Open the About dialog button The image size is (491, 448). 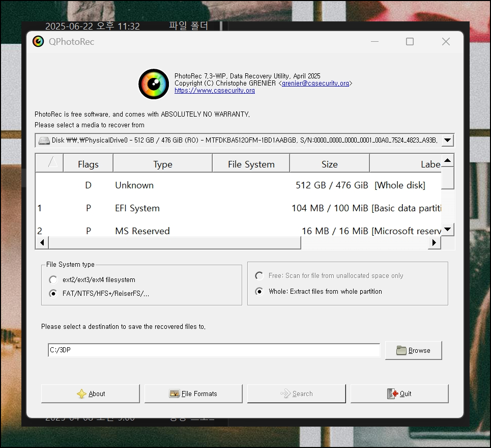point(90,394)
